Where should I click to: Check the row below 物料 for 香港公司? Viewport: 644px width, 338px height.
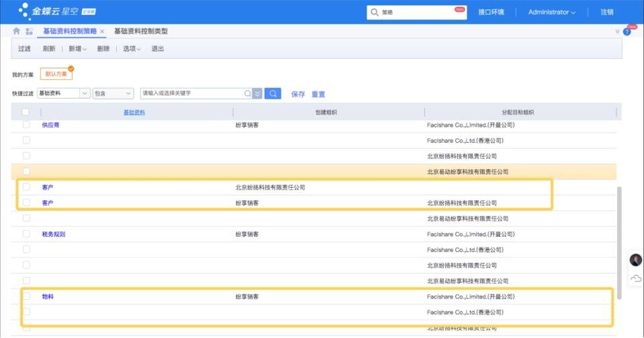[26, 312]
